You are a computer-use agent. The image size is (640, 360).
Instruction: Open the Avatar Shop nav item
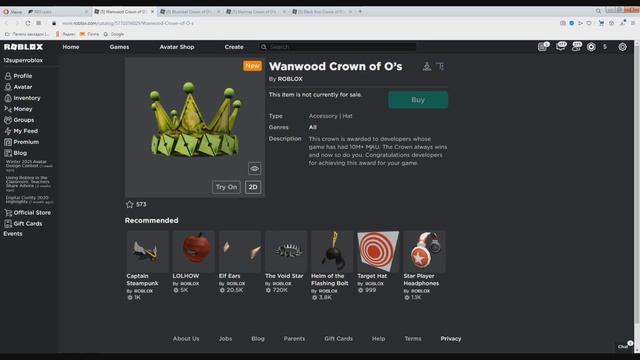[x=177, y=47]
